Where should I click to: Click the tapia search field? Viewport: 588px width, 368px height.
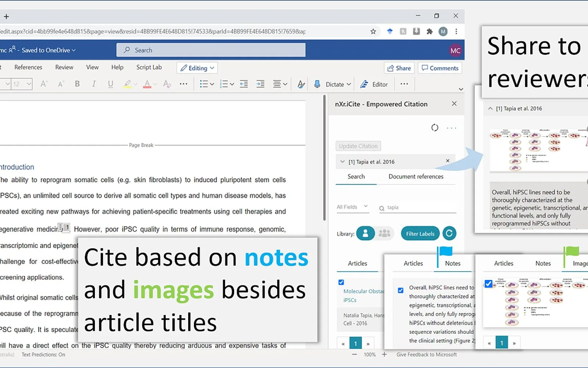click(x=417, y=208)
